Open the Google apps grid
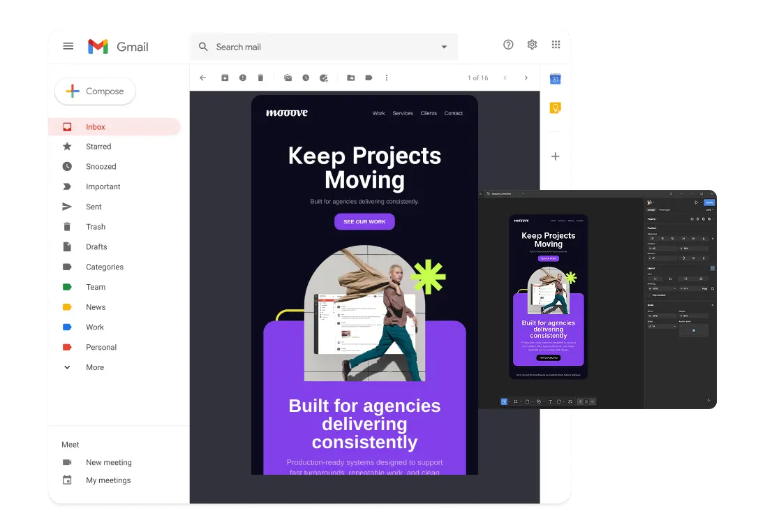This screenshot has height=532, width=765. (x=556, y=45)
